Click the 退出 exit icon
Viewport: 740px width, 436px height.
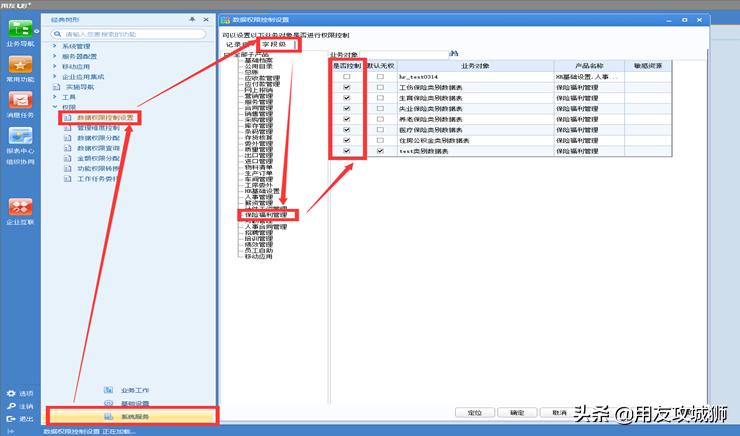(11, 419)
